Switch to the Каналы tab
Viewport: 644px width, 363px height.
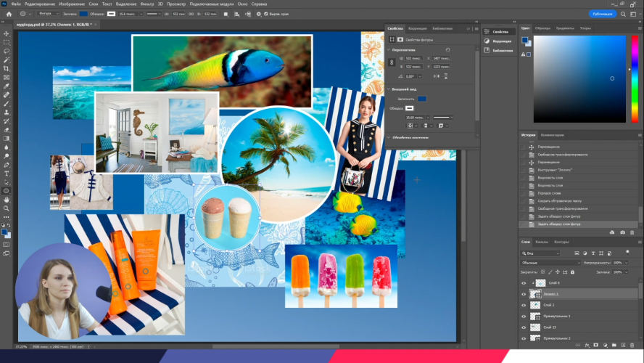(542, 242)
